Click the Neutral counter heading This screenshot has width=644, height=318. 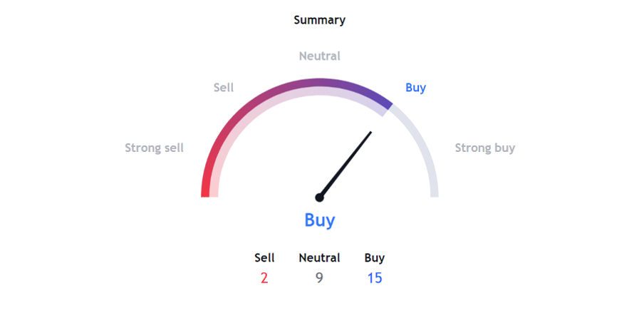[x=320, y=258]
